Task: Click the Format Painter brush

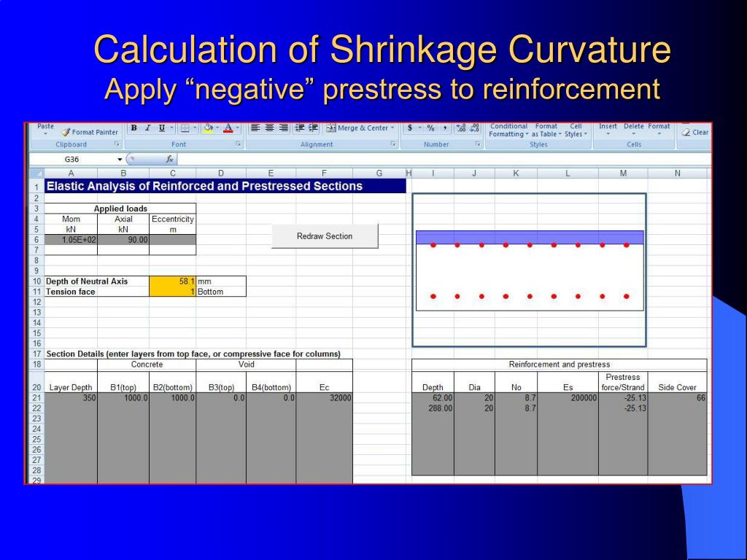Action: pos(66,133)
